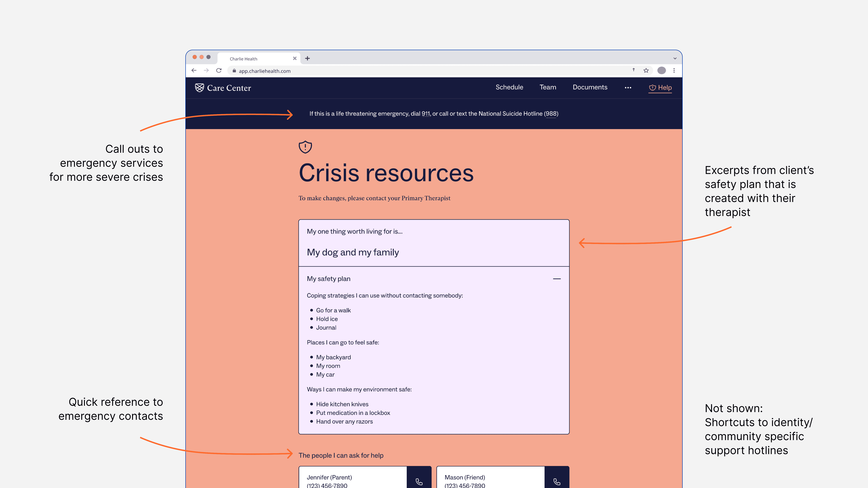
Task: Click the Care Center logo icon
Action: pyautogui.click(x=200, y=88)
